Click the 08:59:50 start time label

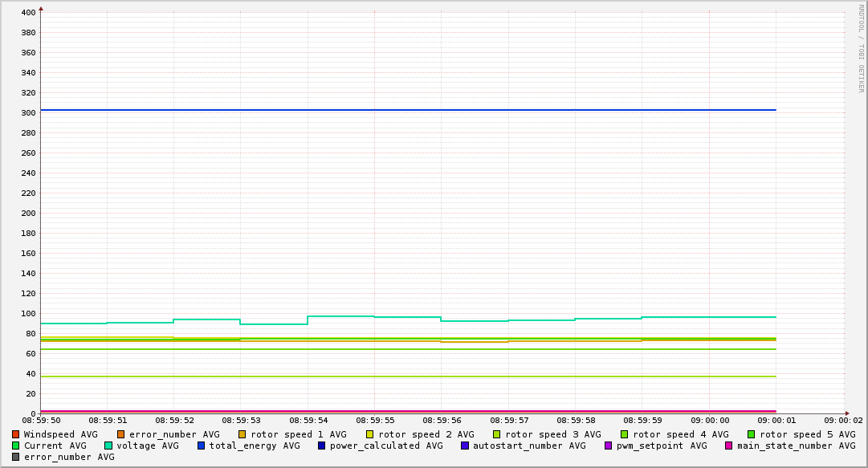point(41,420)
